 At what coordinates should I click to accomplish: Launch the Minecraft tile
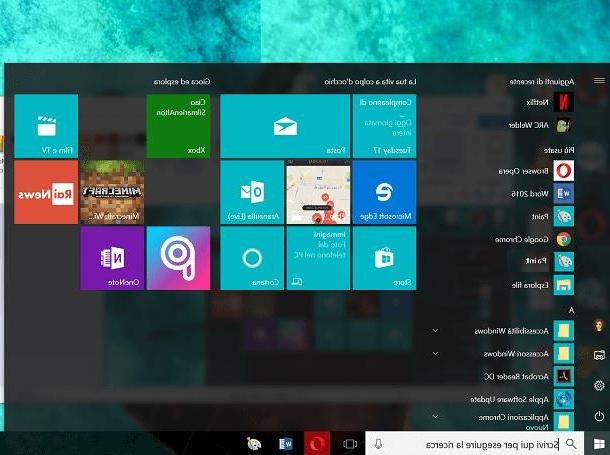pos(112,192)
